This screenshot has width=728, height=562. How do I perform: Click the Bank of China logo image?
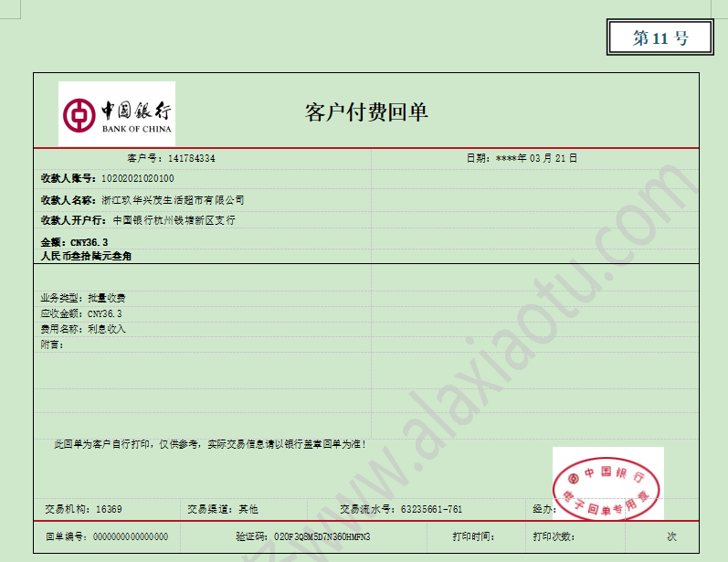point(117,113)
